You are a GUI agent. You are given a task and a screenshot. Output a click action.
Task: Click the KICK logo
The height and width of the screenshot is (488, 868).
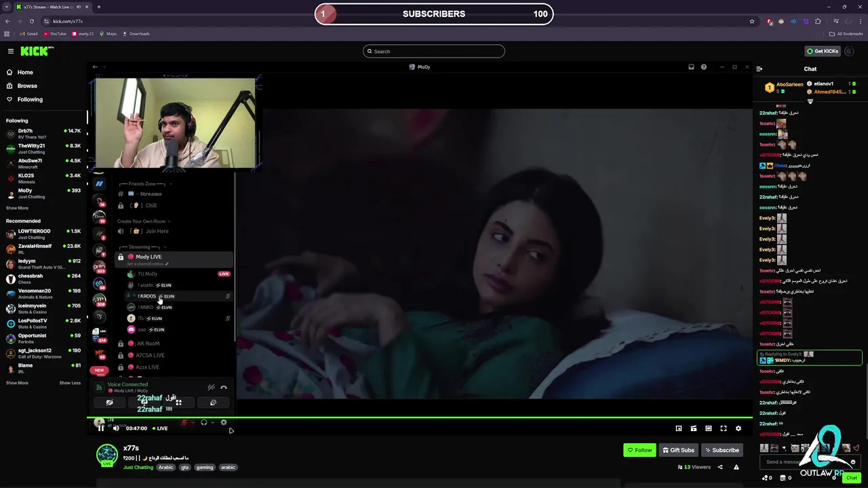click(x=37, y=51)
